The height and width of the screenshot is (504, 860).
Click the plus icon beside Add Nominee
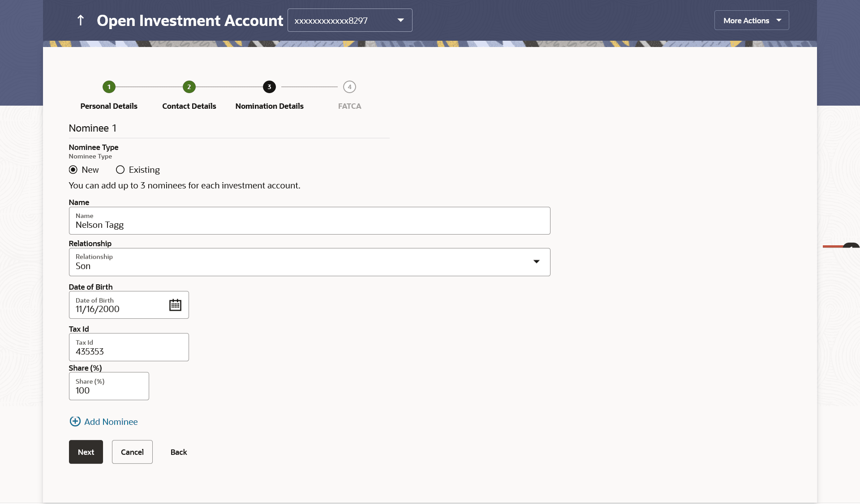tap(75, 422)
